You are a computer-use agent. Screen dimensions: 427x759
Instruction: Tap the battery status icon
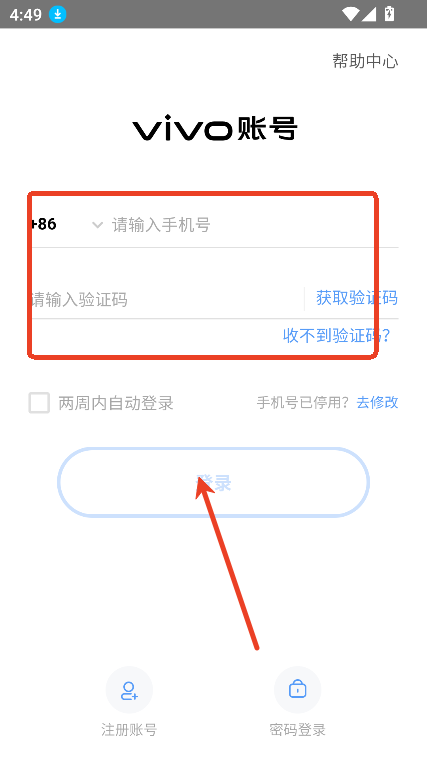tap(389, 14)
